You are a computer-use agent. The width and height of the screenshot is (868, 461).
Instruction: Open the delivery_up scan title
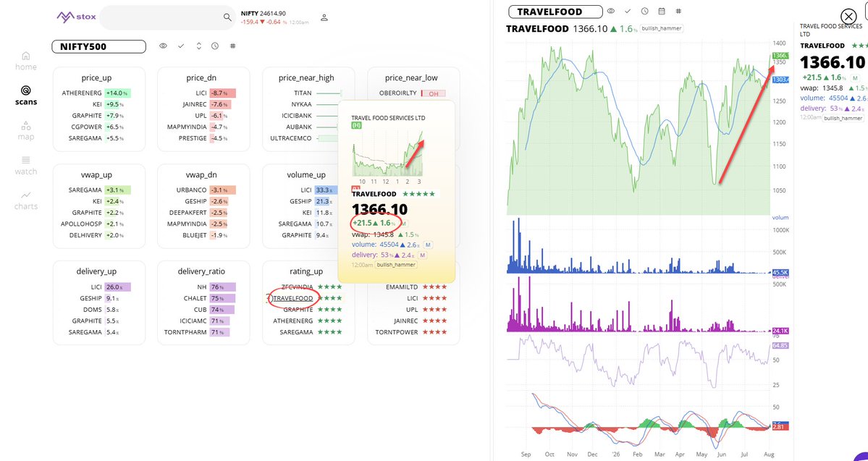click(x=97, y=271)
